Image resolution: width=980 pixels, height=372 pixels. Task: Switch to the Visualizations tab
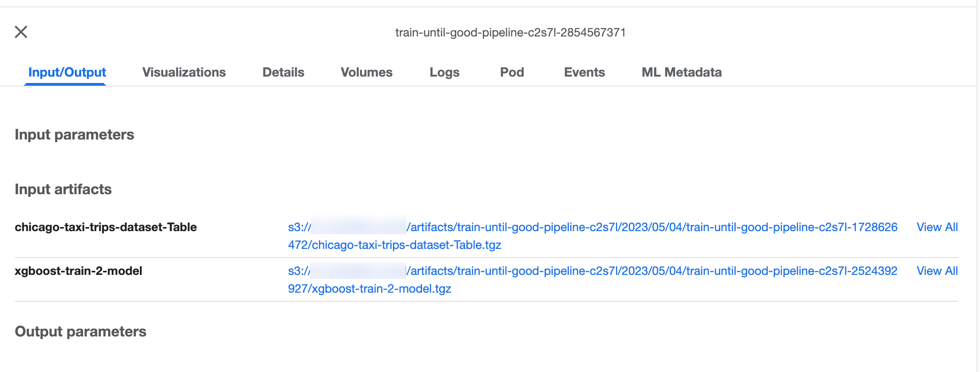[184, 72]
